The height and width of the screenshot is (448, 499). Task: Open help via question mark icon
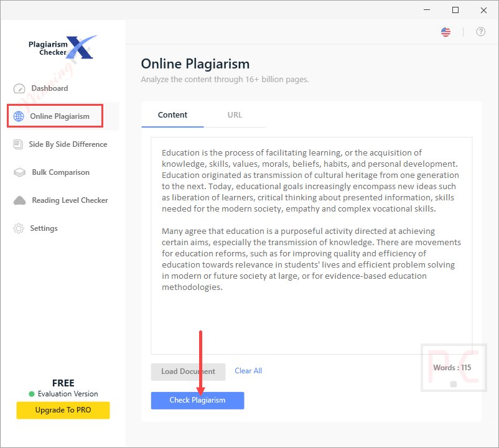point(480,32)
